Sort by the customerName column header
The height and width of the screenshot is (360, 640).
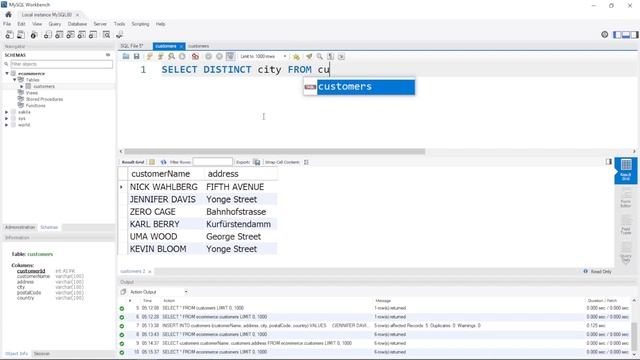(160, 174)
